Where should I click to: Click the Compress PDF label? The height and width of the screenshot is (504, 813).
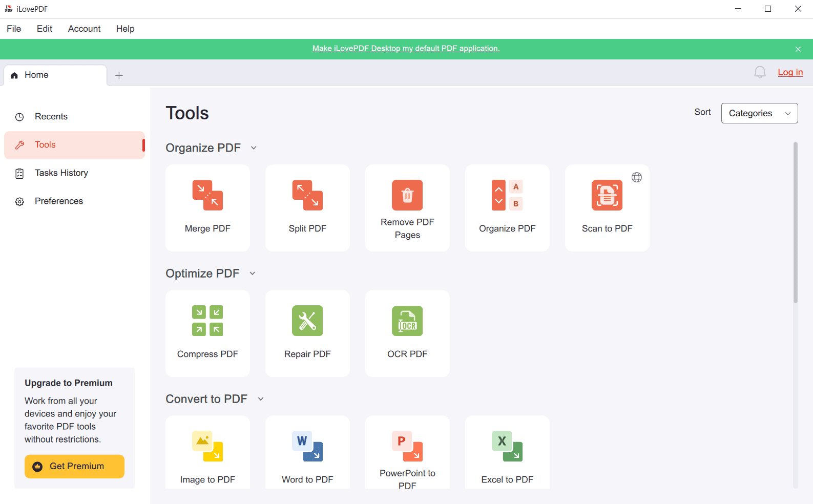coord(207,354)
